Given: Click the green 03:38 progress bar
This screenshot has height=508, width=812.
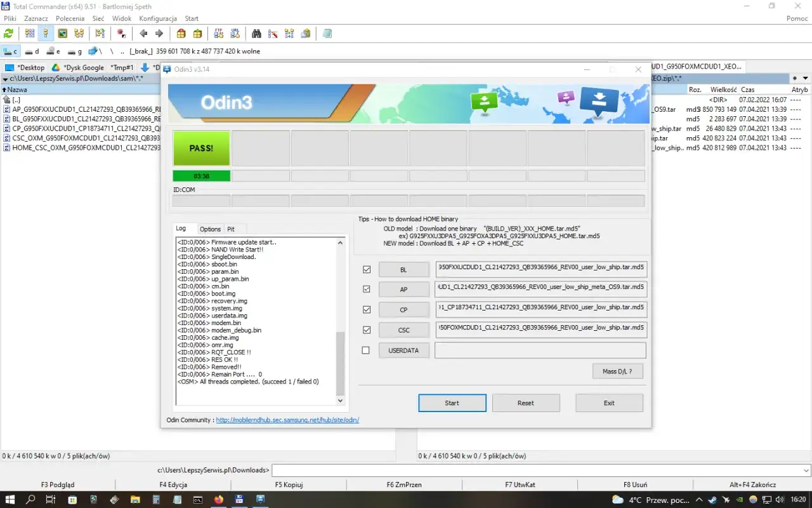Looking at the screenshot, I should click(202, 176).
